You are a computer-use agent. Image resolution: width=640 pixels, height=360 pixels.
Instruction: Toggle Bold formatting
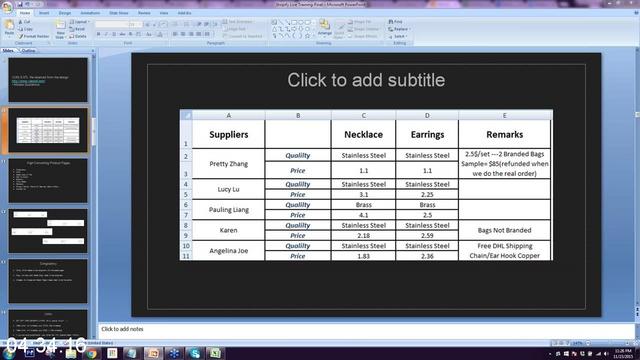click(98, 34)
